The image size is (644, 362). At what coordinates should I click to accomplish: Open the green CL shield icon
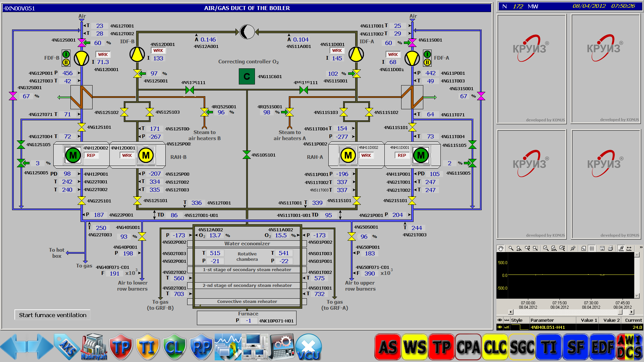click(x=174, y=347)
